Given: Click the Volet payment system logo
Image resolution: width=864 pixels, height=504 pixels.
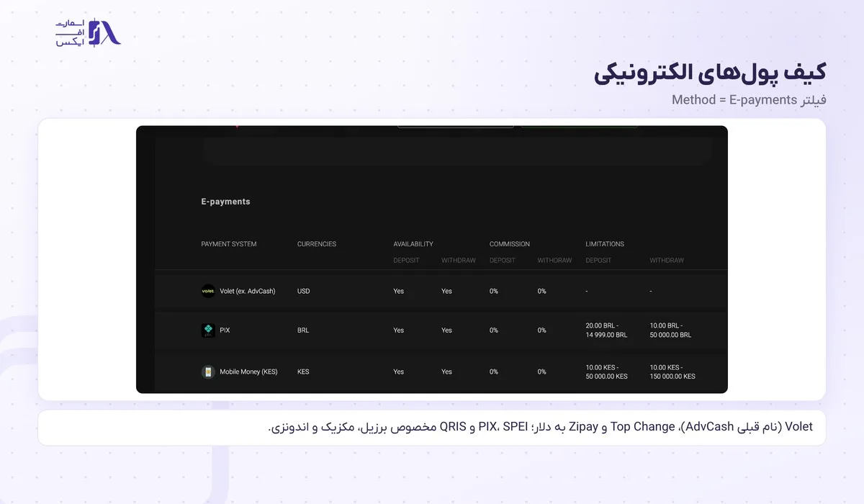Looking at the screenshot, I should pyautogui.click(x=208, y=292).
